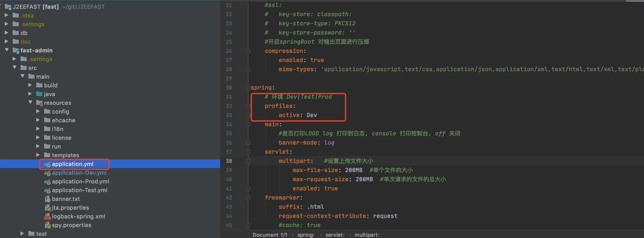Click the ehcache folder icon
Screen dimensions: 644x238
(x=47, y=120)
